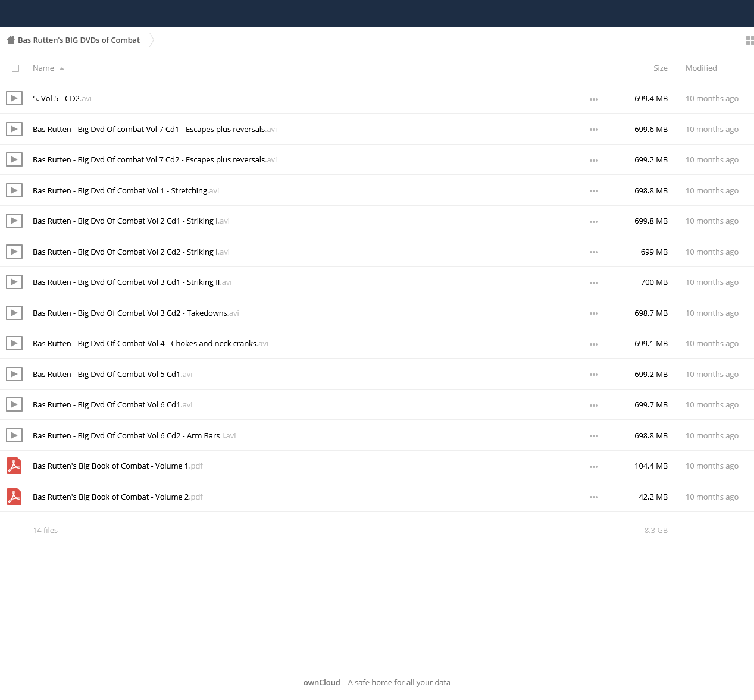Click the home icon in the breadcrumb
The height and width of the screenshot is (700, 754).
pos(10,40)
